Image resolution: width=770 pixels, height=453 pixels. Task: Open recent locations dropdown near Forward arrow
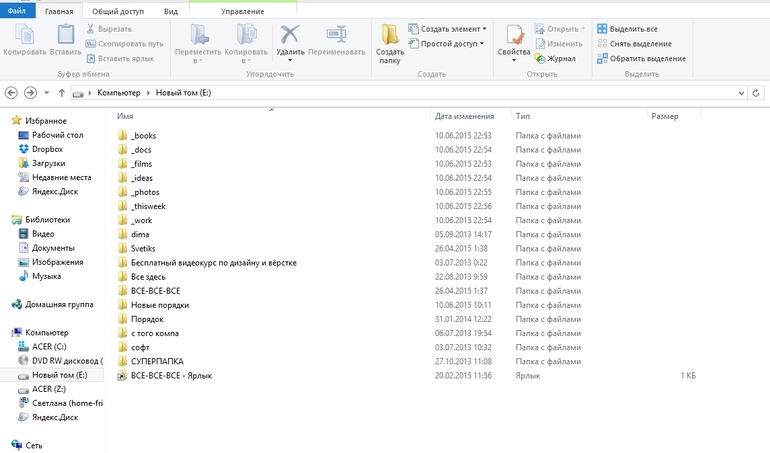click(x=47, y=93)
